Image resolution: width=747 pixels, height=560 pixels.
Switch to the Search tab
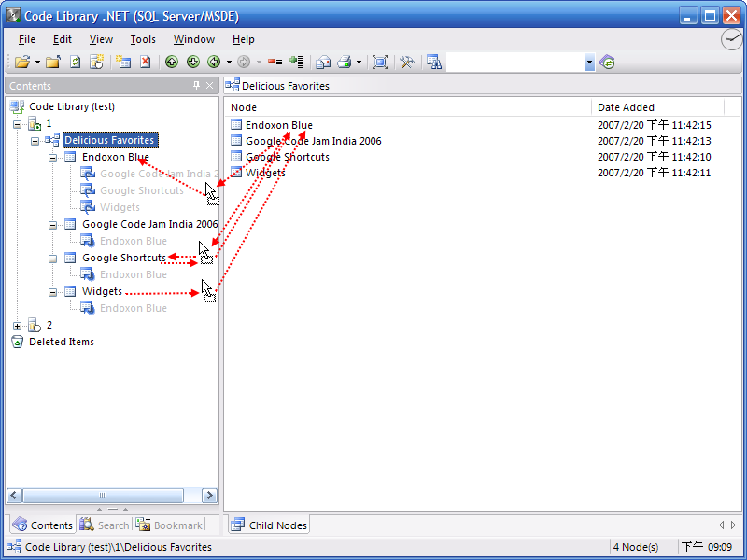pos(105,525)
